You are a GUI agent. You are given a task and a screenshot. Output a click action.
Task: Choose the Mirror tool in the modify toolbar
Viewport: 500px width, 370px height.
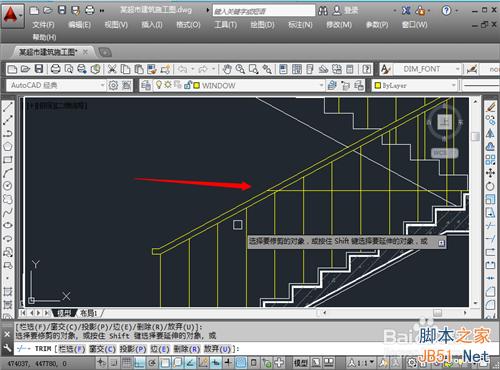point(490,133)
